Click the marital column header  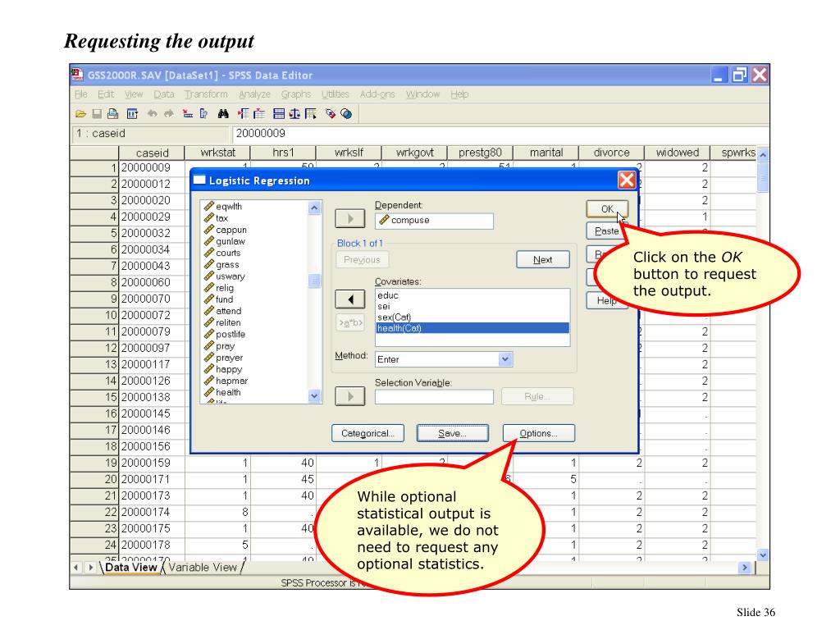pos(546,153)
